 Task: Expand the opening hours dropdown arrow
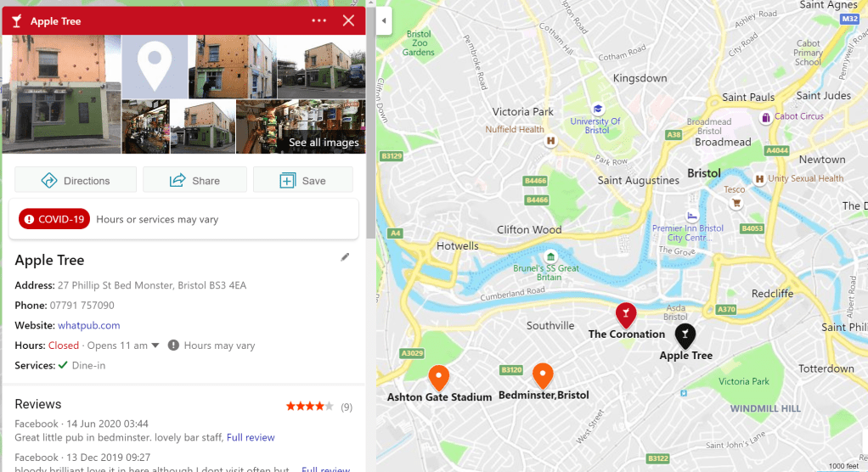pyautogui.click(x=155, y=346)
